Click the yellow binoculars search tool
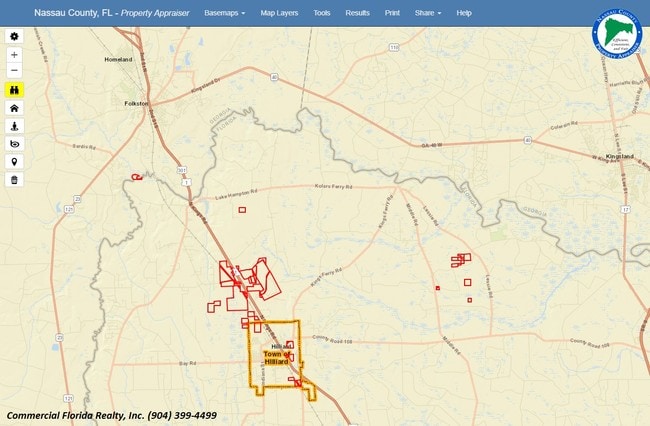 [14, 90]
